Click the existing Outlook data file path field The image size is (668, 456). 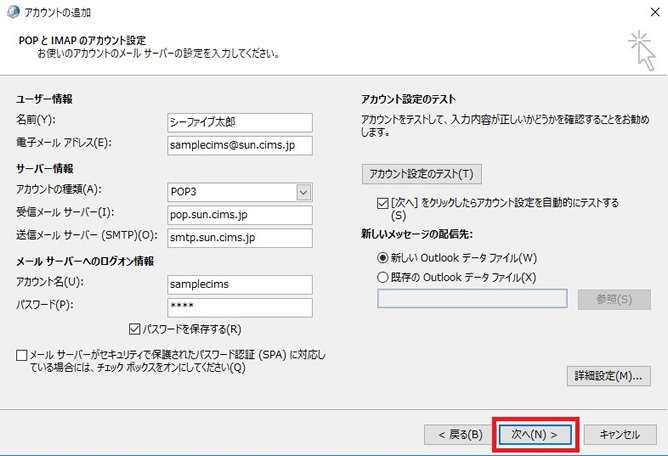(472, 299)
